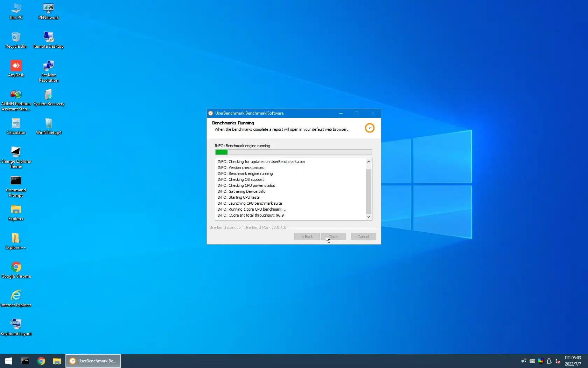Select the Keyboard Layout desktop icon
588x368 pixels.
coord(16,327)
